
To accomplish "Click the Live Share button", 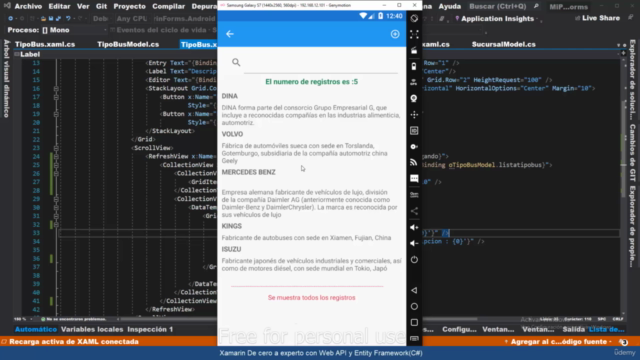I will click(598, 18).
